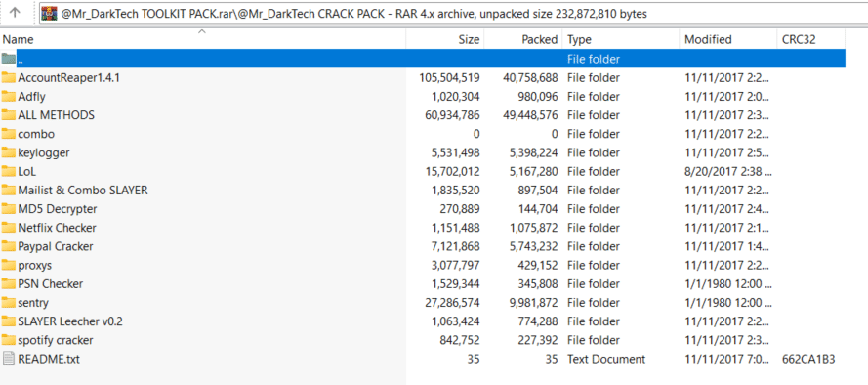Select the spotify cracker name text
The height and width of the screenshot is (385, 868).
56,340
